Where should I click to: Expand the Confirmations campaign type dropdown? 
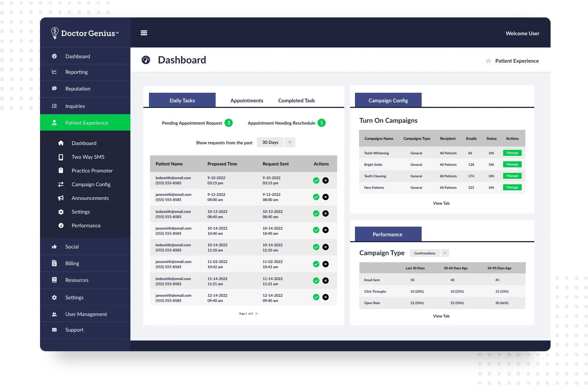coord(445,253)
